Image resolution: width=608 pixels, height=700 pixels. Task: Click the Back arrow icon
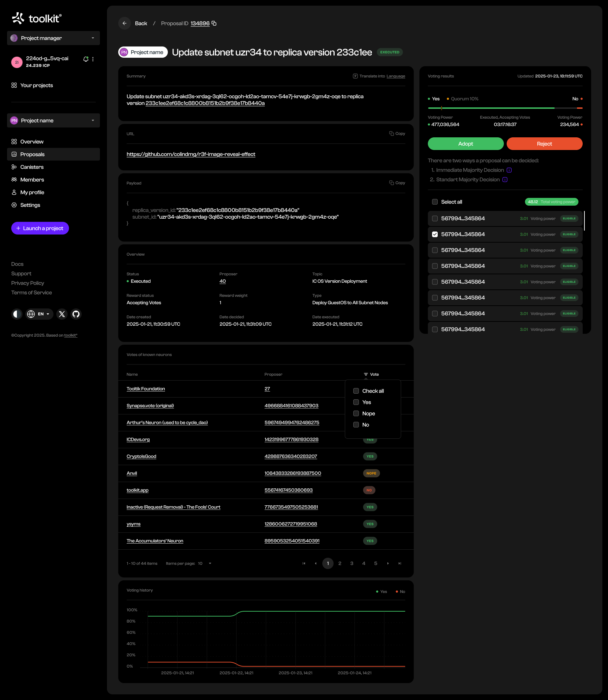tap(125, 23)
